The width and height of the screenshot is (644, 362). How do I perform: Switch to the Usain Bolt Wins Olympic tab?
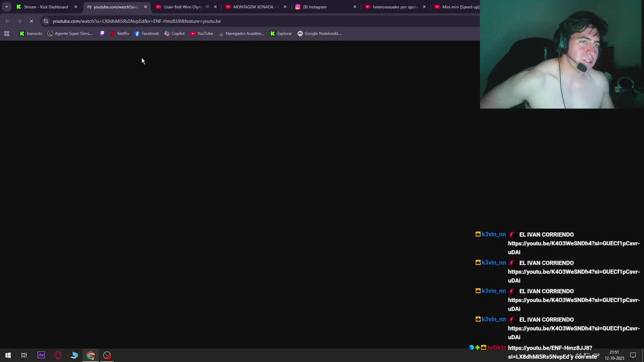click(x=182, y=7)
